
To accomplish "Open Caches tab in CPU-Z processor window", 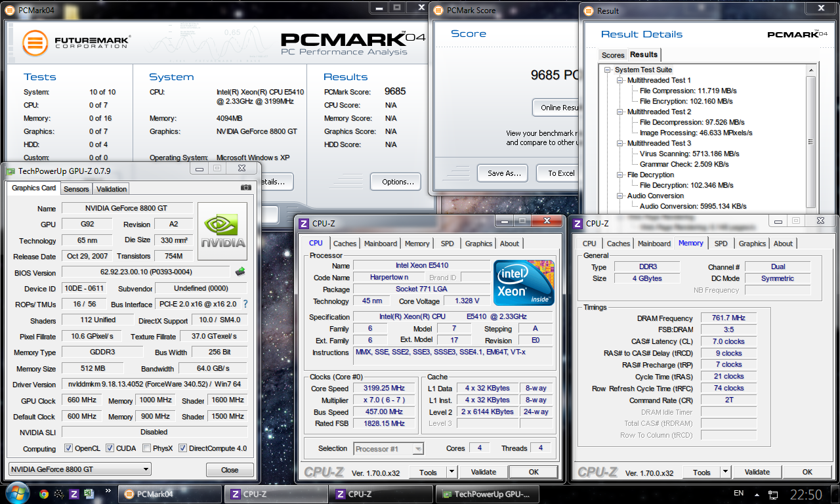I will [345, 243].
